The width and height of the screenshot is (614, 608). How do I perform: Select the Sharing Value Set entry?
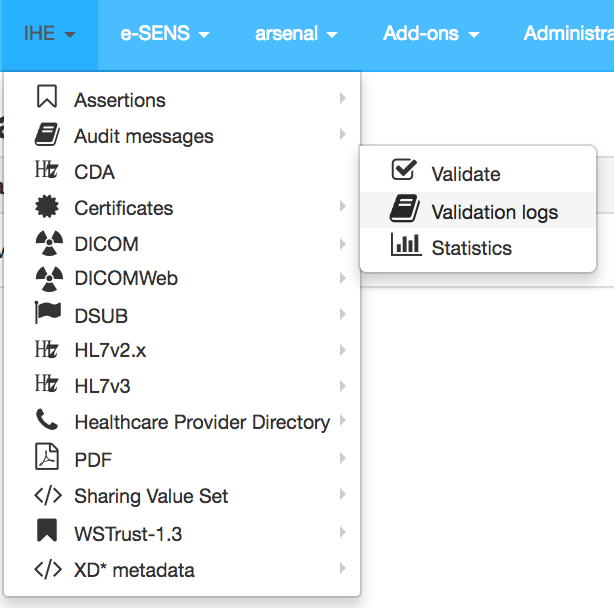click(x=151, y=496)
